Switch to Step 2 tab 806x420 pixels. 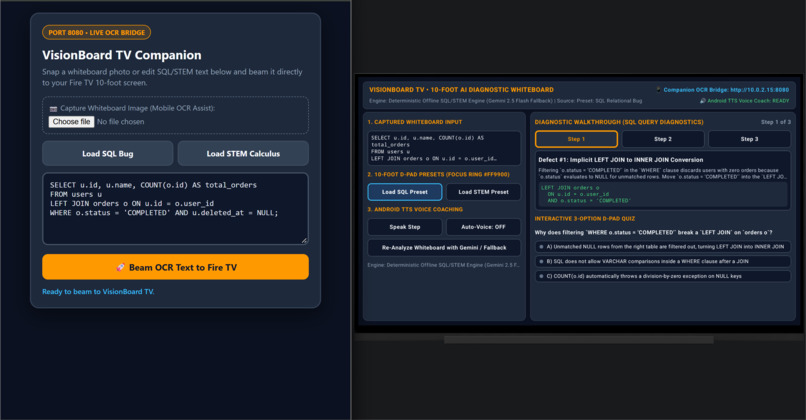[663, 139]
